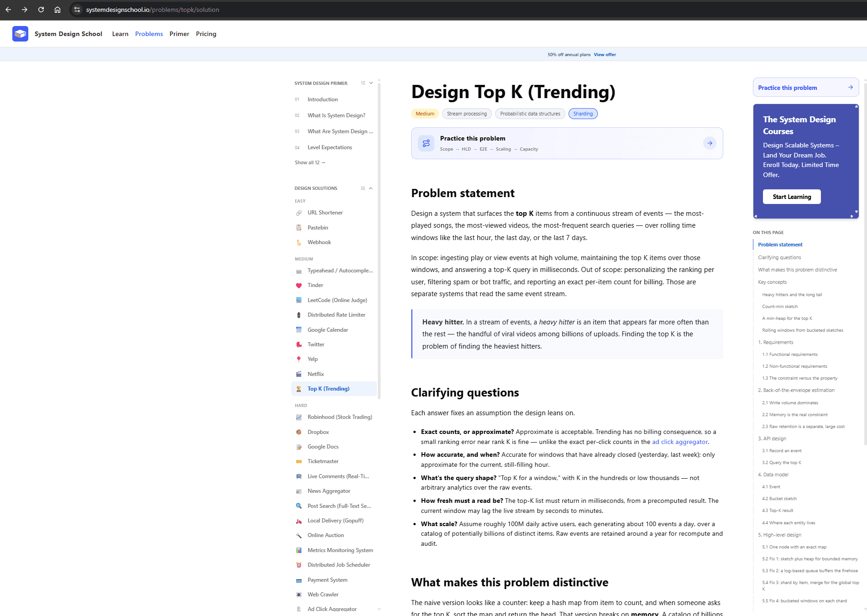This screenshot has height=616, width=867.
Task: Click the Yelp pin icon
Action: click(x=299, y=359)
